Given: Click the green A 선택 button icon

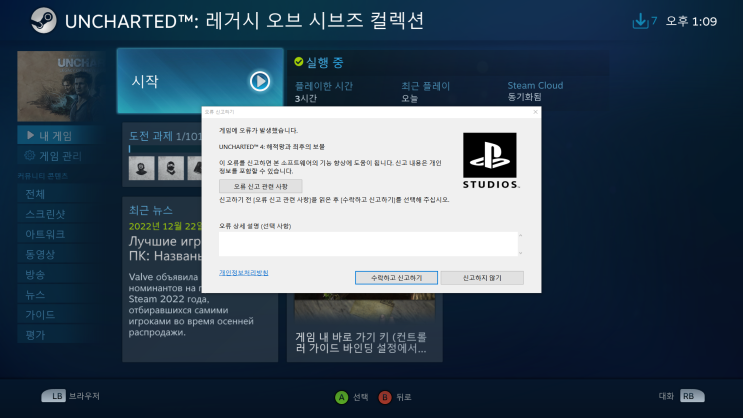Looking at the screenshot, I should click(341, 397).
